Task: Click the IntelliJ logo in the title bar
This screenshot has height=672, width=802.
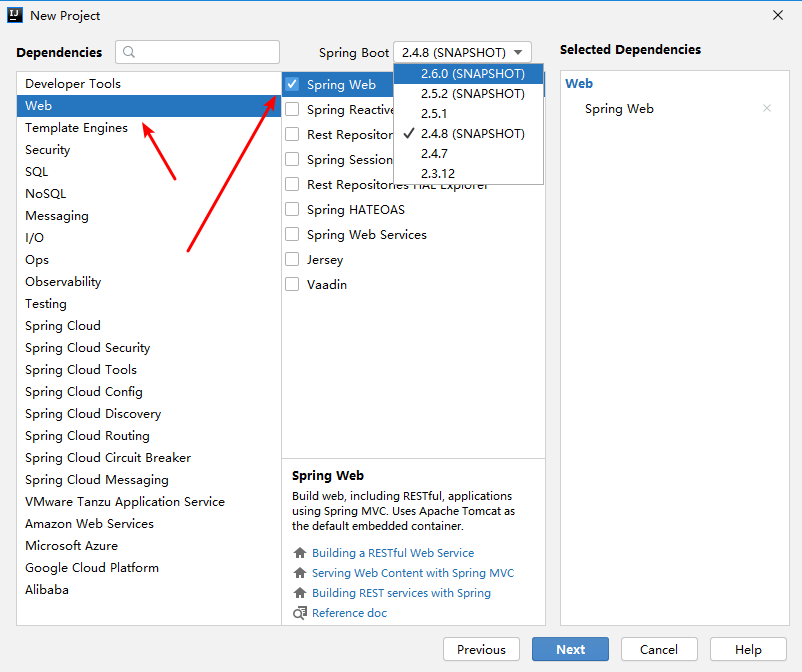Action: point(15,15)
